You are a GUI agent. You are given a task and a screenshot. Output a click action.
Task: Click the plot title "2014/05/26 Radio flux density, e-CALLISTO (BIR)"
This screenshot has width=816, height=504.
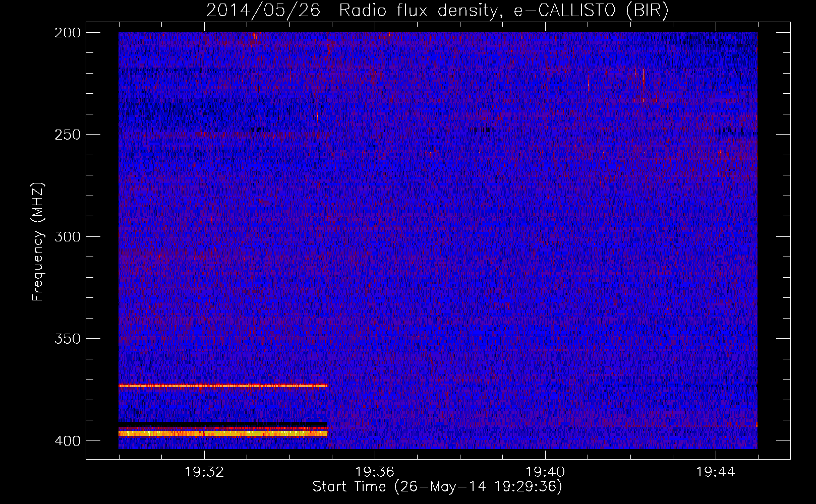tap(437, 11)
